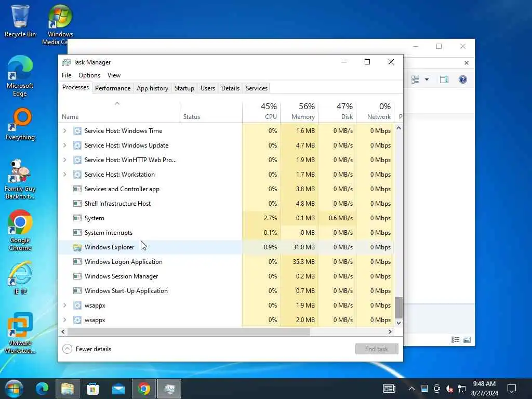Open Edge from the taskbar

[42, 389]
